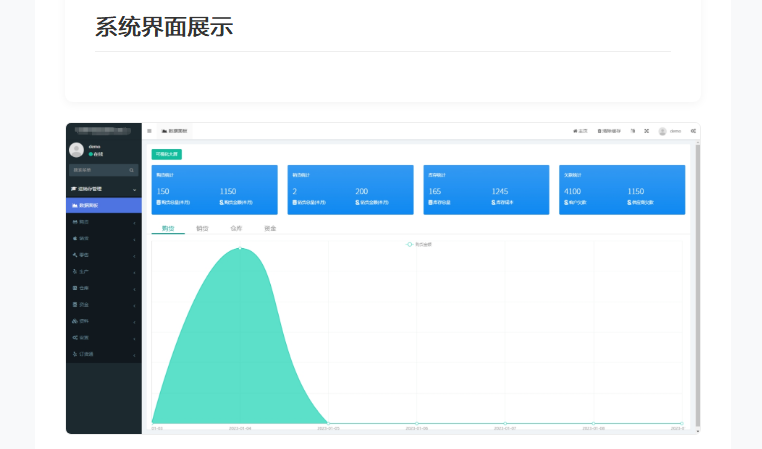Collapse the 进销存管理 section chevron

(135, 190)
